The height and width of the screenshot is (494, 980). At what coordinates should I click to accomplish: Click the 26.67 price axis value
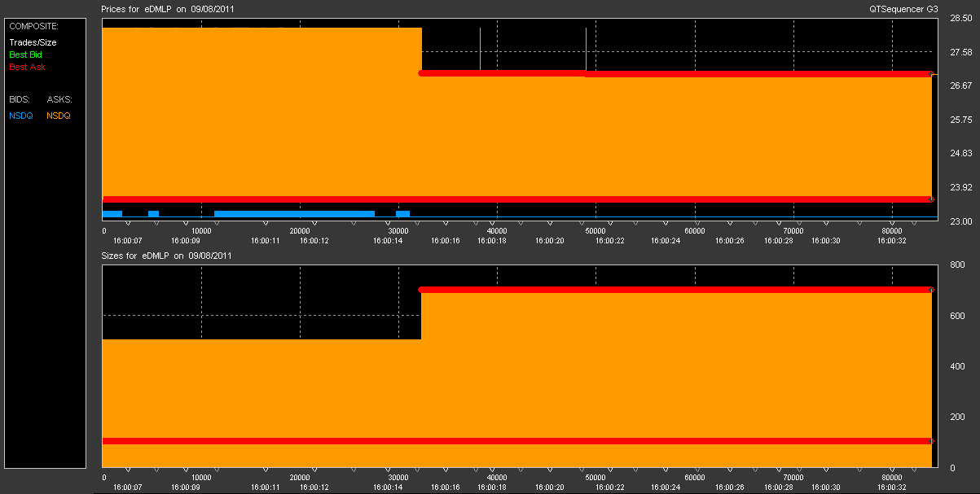962,86
